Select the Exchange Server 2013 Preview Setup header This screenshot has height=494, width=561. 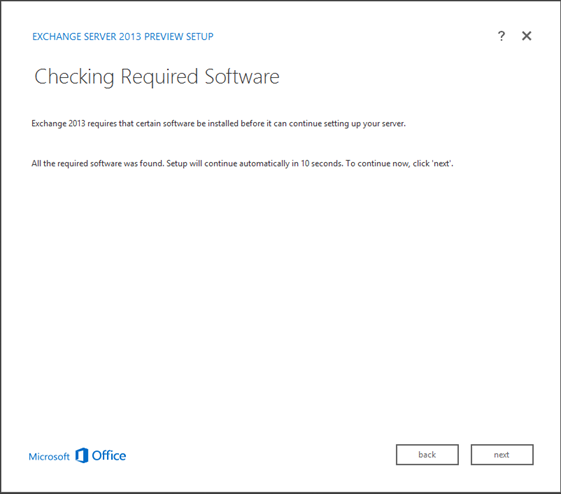[x=123, y=36]
